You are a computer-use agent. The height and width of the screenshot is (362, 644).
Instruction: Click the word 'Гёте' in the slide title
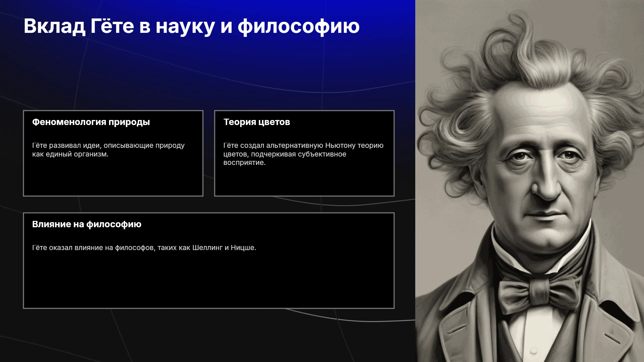coord(112,26)
